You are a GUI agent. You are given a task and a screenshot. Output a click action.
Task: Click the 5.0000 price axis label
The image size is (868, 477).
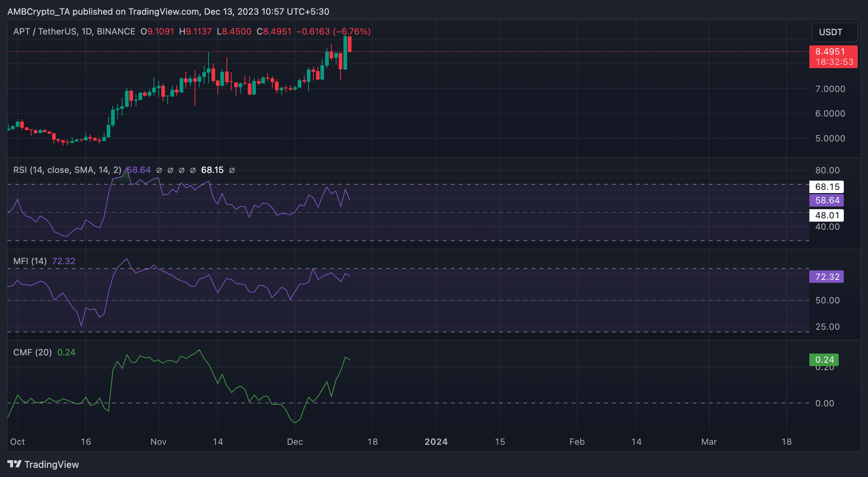click(830, 138)
